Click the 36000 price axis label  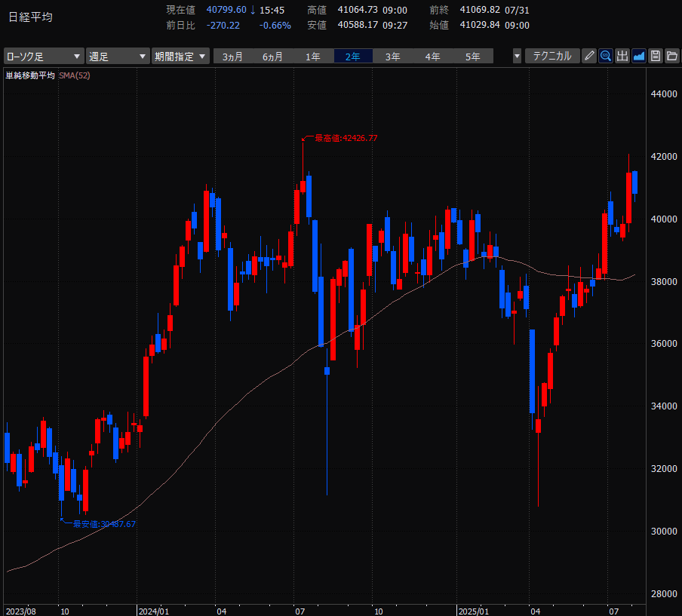tap(664, 343)
